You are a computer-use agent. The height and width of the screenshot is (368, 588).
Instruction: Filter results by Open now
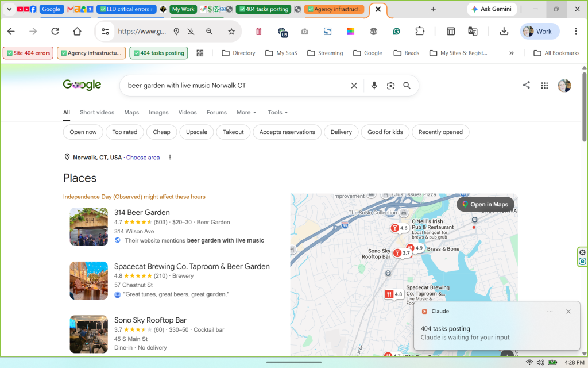pyautogui.click(x=83, y=132)
